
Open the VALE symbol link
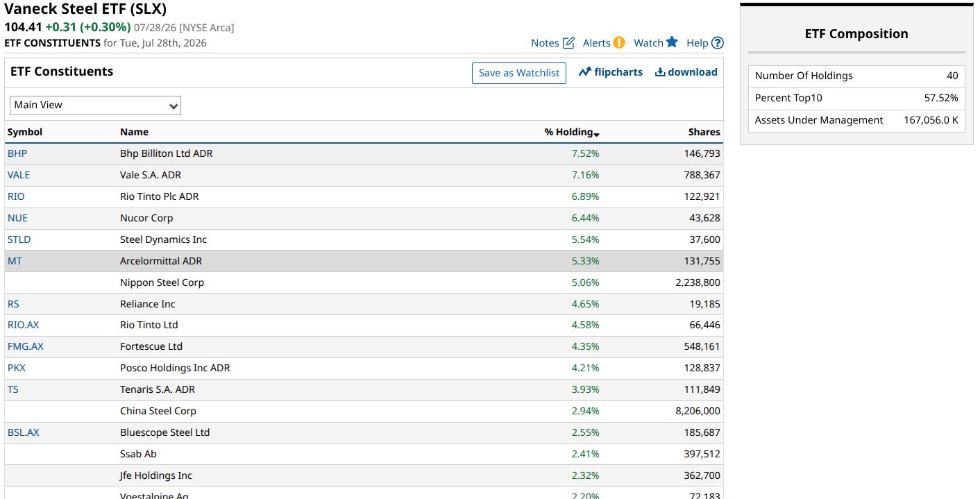(19, 175)
